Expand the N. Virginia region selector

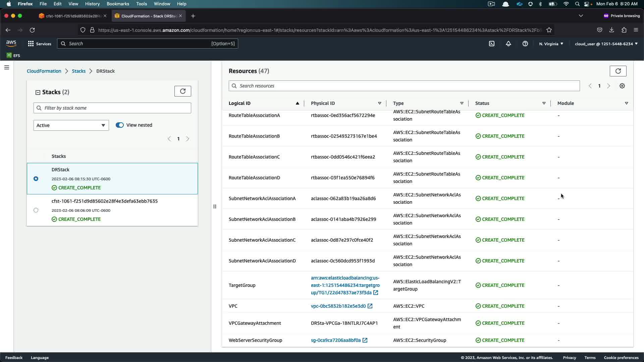click(551, 44)
